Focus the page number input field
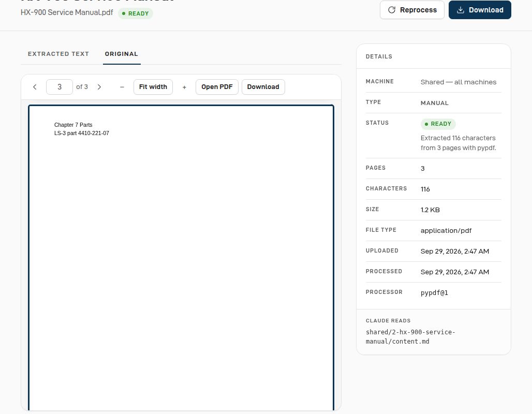 tap(60, 87)
